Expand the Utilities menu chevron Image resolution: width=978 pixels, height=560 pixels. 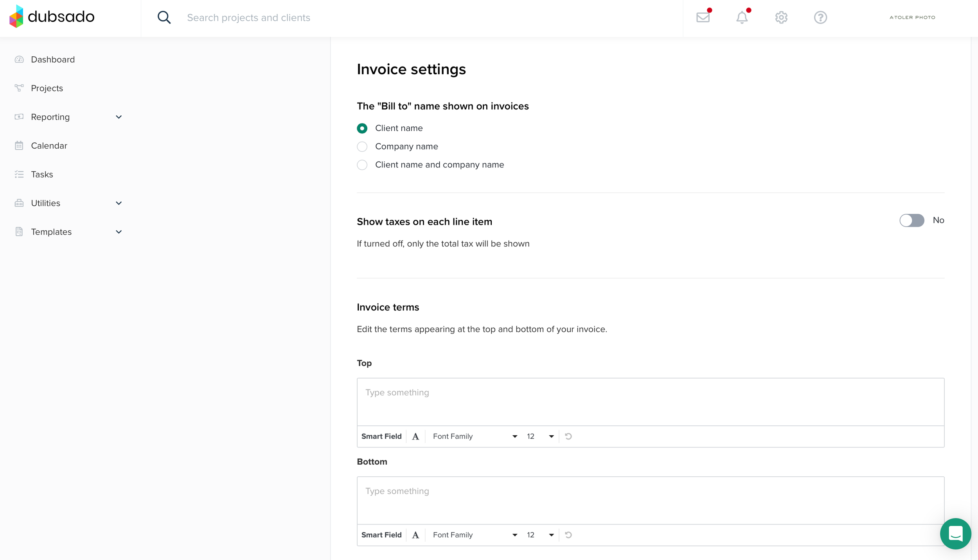pyautogui.click(x=119, y=203)
